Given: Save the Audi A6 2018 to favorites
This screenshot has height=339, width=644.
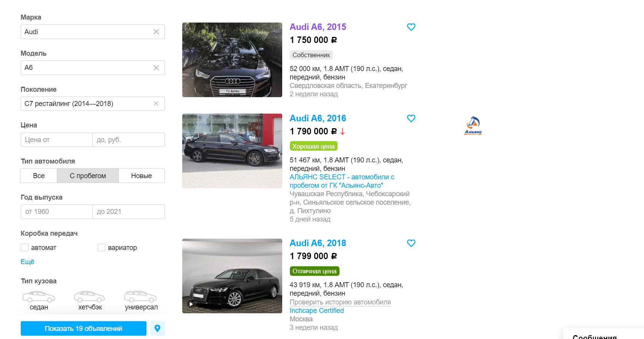Looking at the screenshot, I should point(411,243).
